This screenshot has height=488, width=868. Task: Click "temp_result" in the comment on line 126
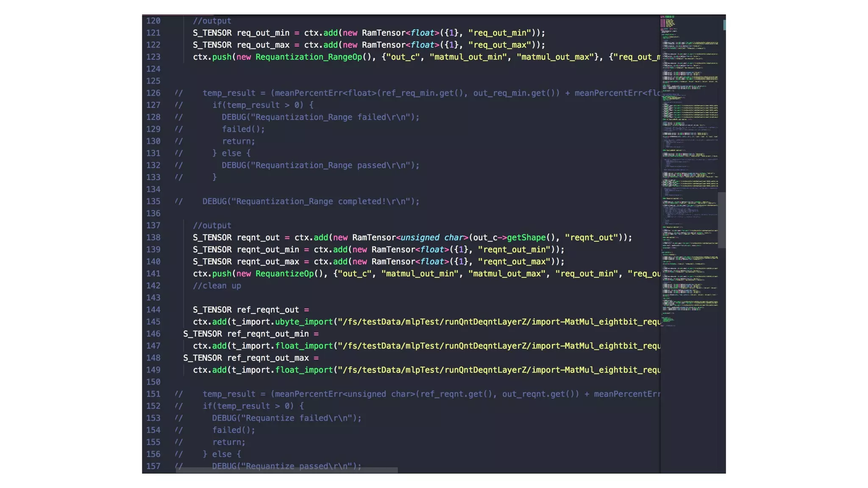(229, 93)
